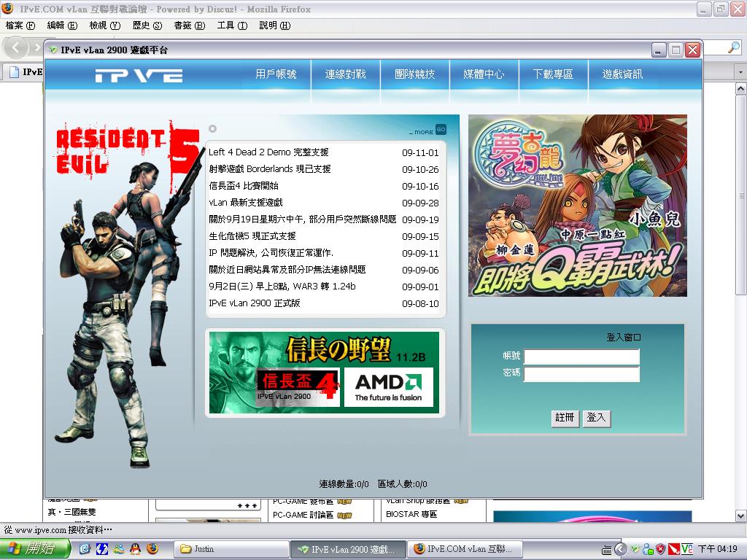Screen dimensions: 747x560
Task: Switch to the 連線對戰 tab
Action: tap(346, 74)
